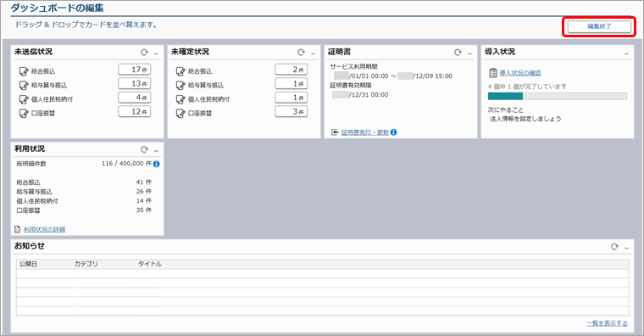The image size is (644, 336).
Task: Open the 17件 unsent 総合振込 count
Action: tap(134, 70)
